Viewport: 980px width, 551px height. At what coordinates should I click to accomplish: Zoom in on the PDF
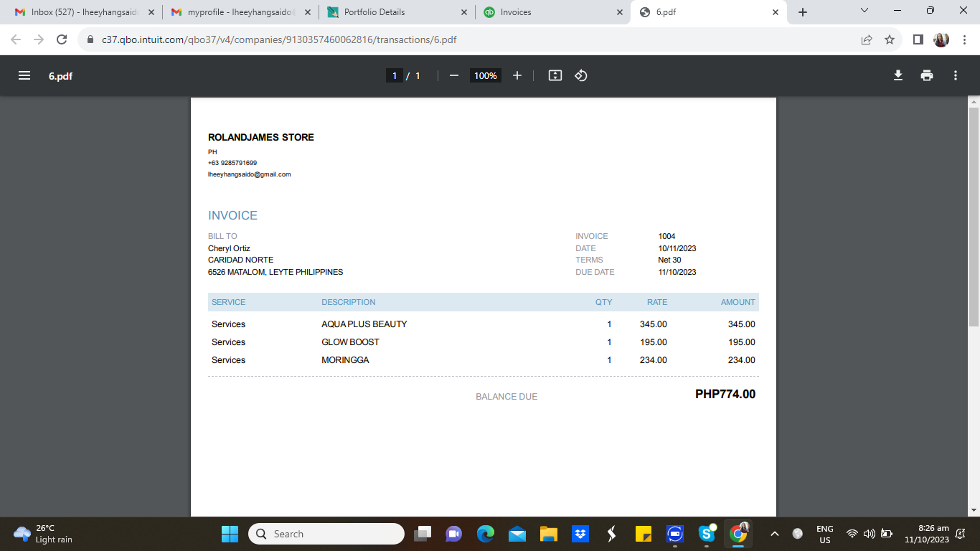click(x=517, y=75)
